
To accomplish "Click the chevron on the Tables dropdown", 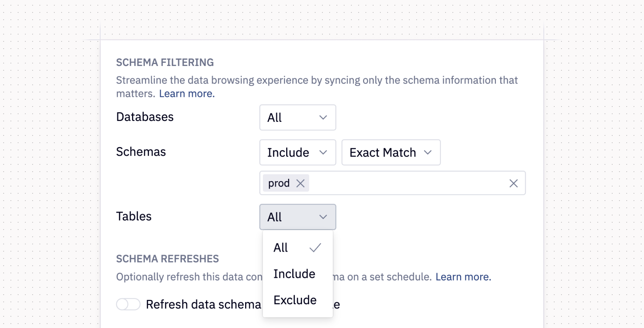I will 322,217.
